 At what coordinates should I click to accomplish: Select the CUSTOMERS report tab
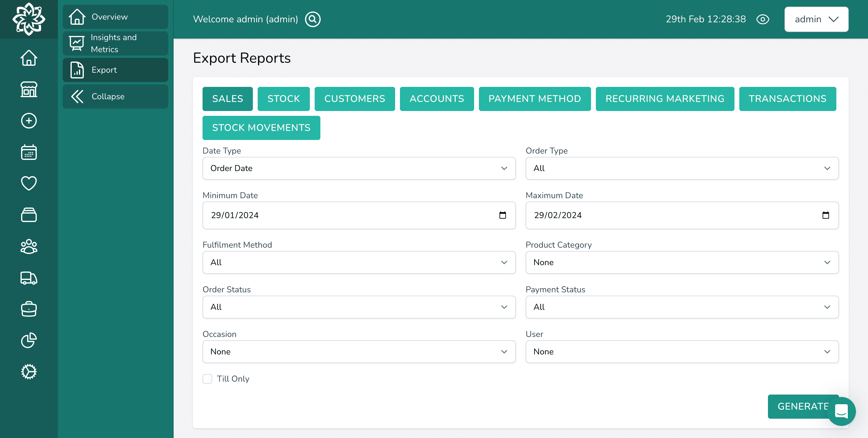pos(355,99)
